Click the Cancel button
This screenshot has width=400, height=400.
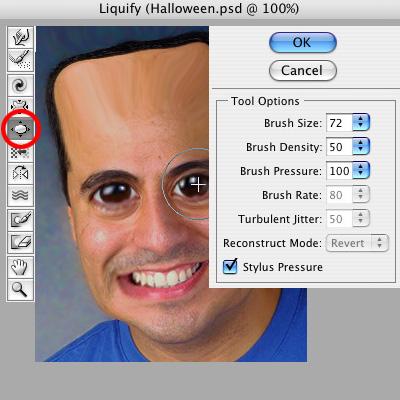point(303,70)
